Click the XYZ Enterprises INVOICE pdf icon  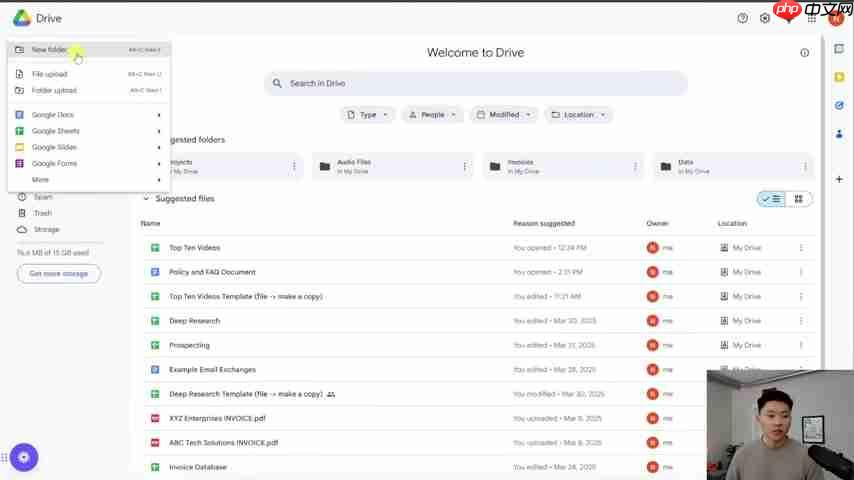(x=155, y=418)
